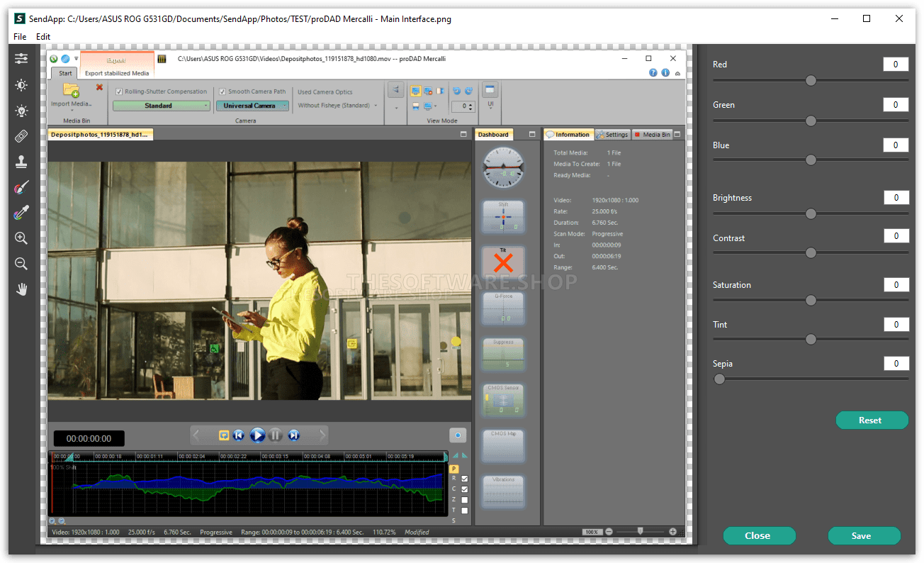
Task: Select the hand pan tool
Action: coord(21,289)
